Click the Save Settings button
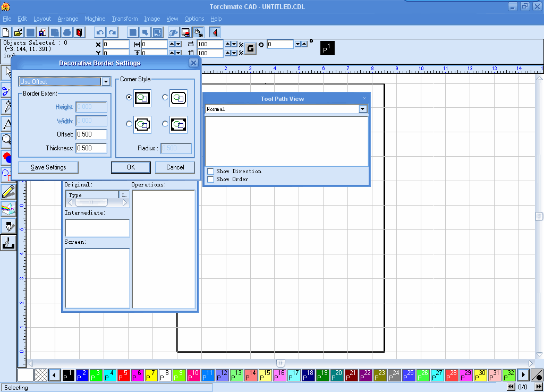Viewport: 544px width, 392px height. coord(48,167)
